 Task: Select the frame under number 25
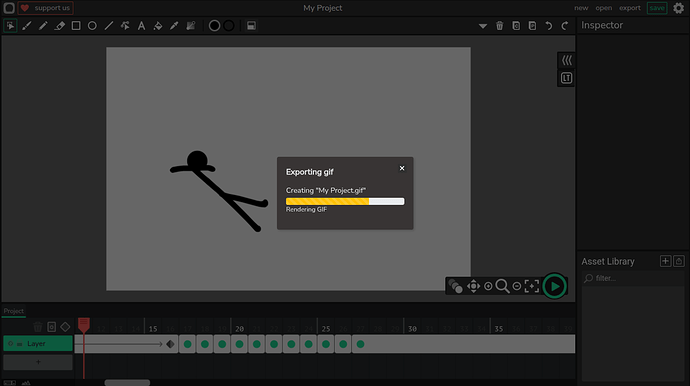(x=326, y=344)
